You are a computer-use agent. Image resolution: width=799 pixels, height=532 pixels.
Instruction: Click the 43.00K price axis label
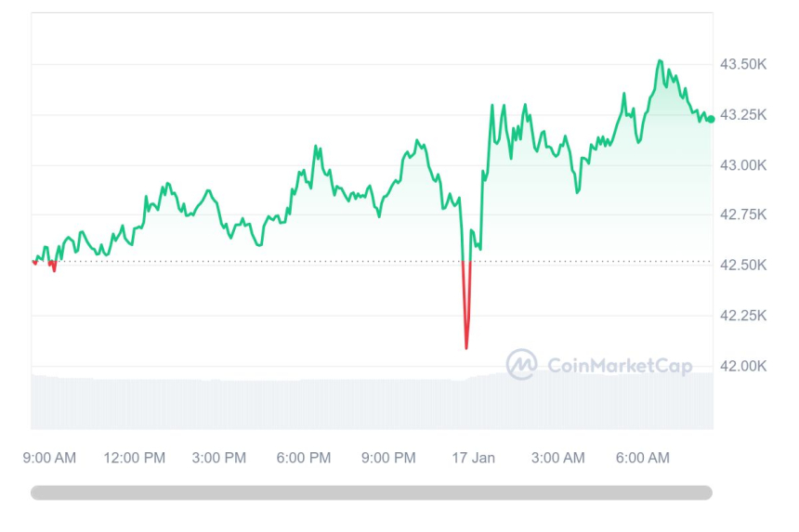coord(742,164)
